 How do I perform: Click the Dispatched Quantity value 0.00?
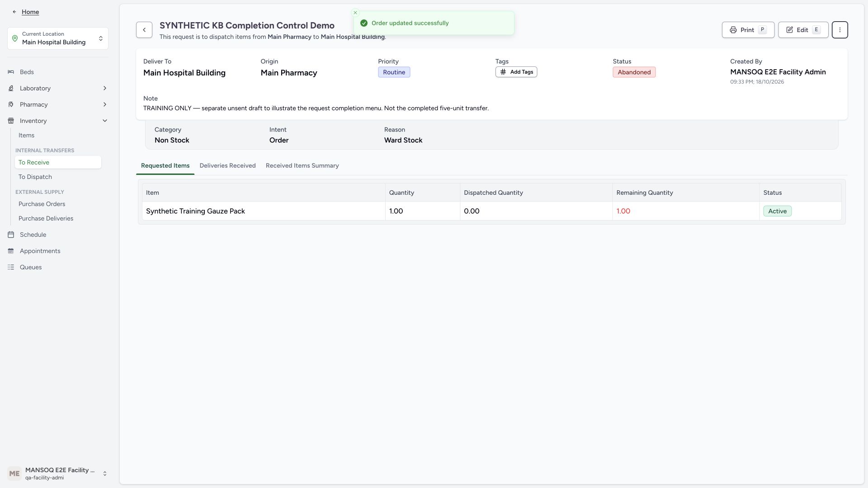coord(472,211)
